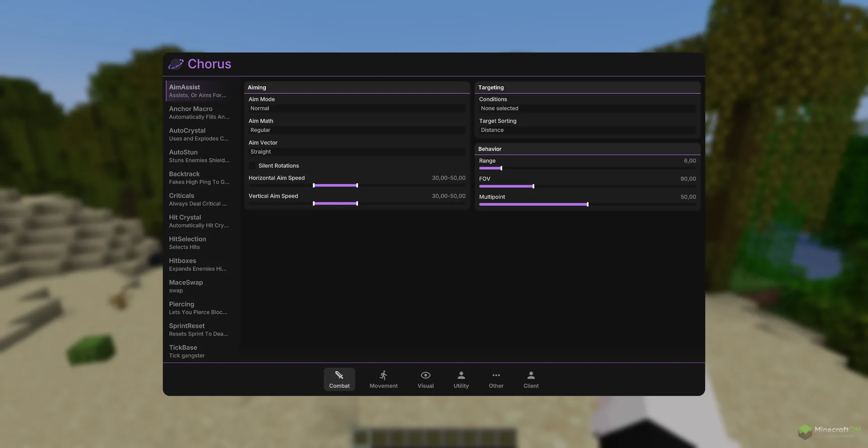Select the AutoCrystal module
This screenshot has height=448, width=868.
tap(199, 134)
